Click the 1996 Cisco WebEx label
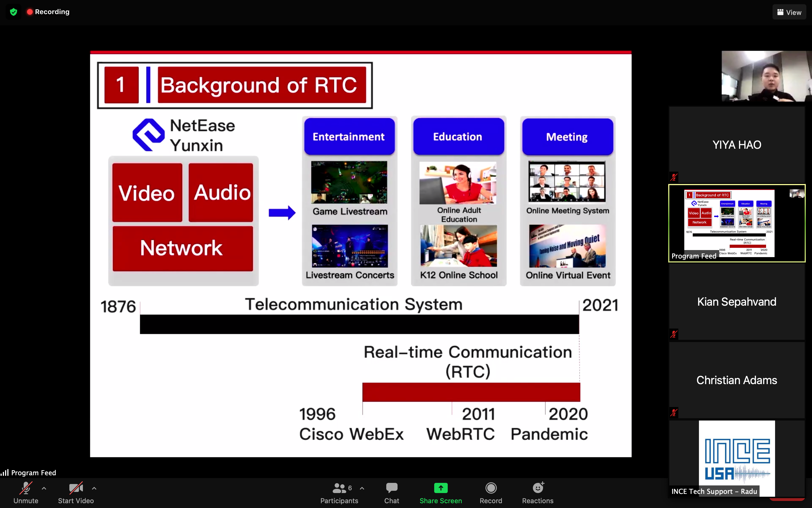The image size is (812, 508). [351, 424]
